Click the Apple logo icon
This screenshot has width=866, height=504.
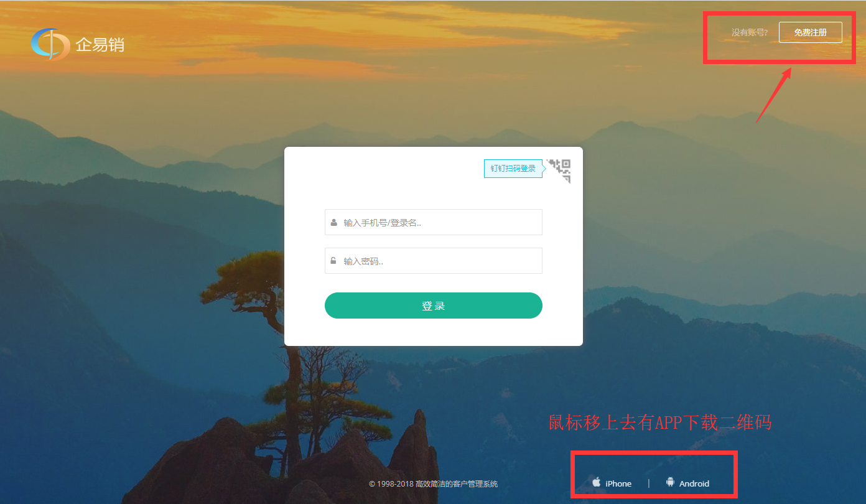point(596,482)
